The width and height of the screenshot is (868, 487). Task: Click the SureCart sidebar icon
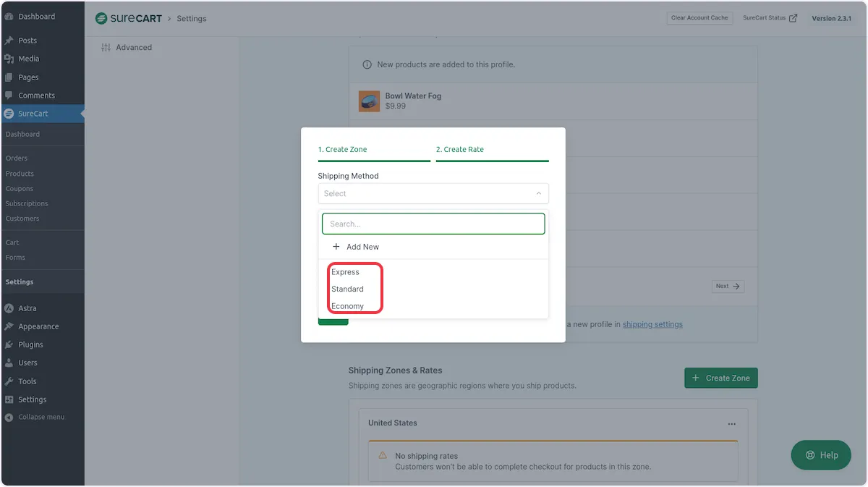9,114
